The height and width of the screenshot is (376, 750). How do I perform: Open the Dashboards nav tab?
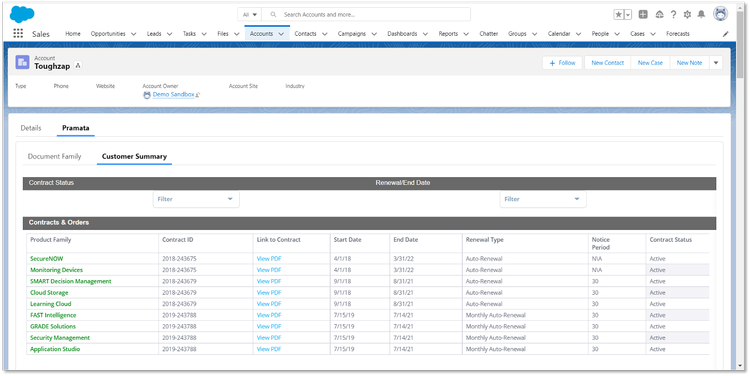coord(402,34)
